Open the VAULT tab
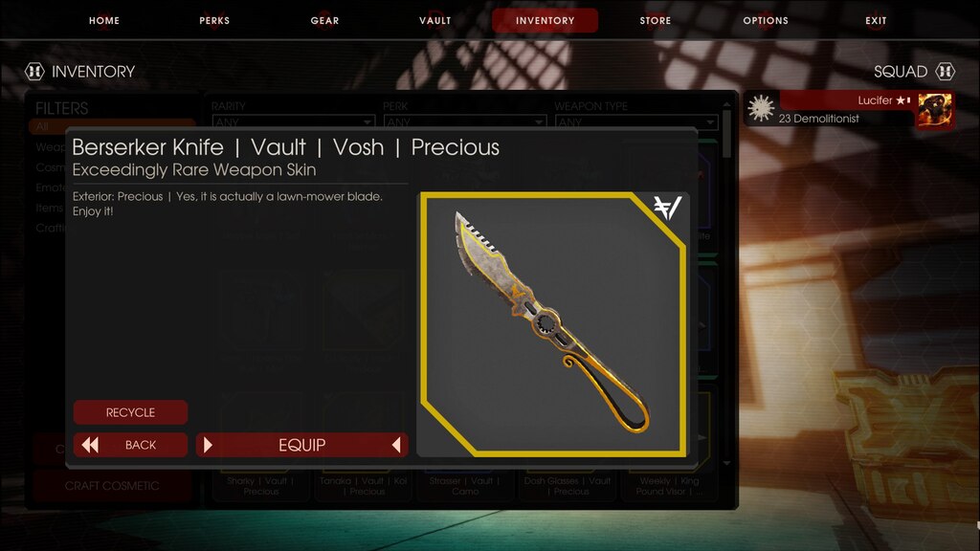This screenshot has width=980, height=551. [435, 21]
